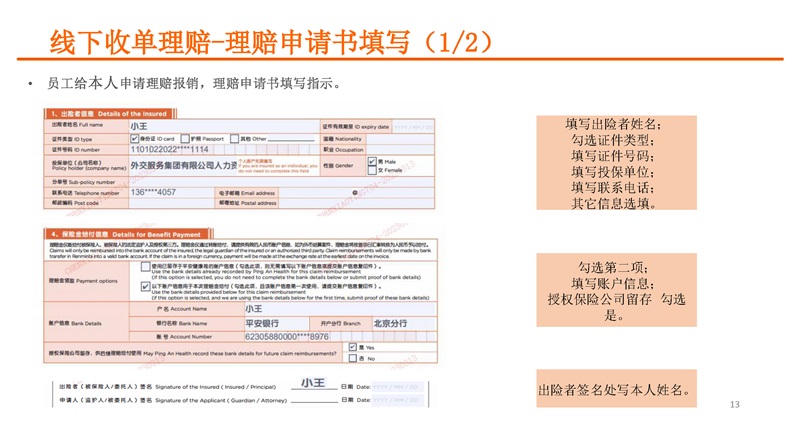Tick the 其他 Other ID type checkbox
Viewport: 800px width, 423px height.
point(234,138)
